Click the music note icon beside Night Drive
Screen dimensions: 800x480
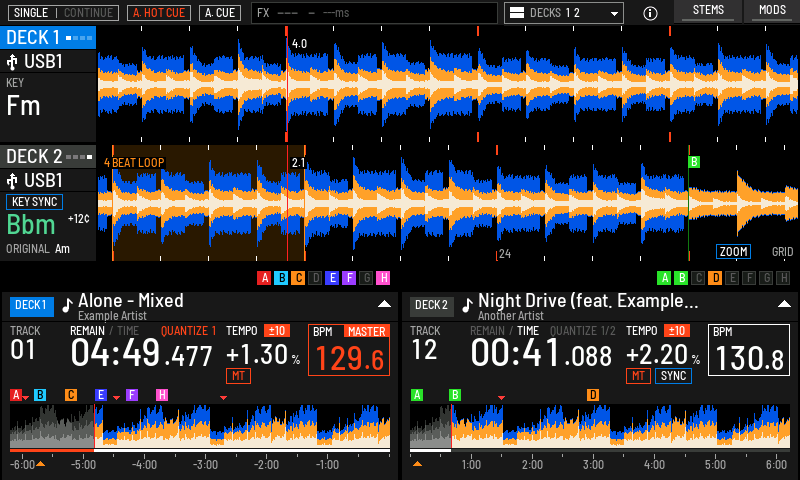[x=467, y=305]
